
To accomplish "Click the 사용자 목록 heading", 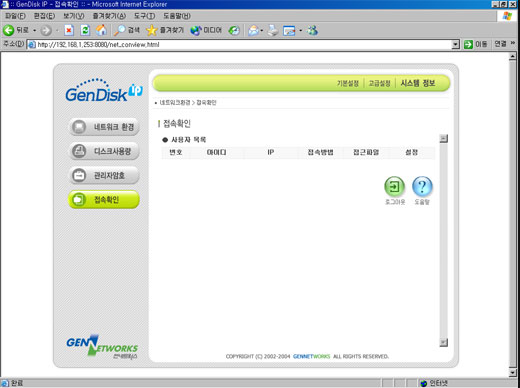I will coord(189,140).
